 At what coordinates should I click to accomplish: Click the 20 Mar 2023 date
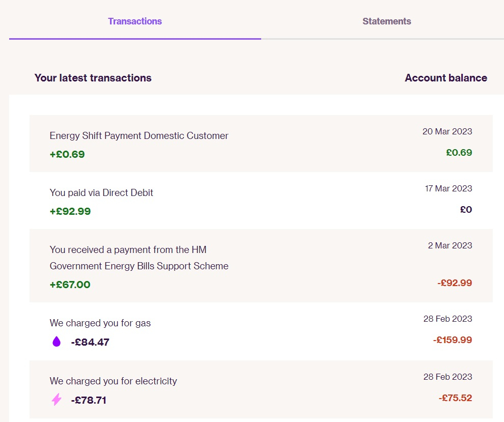tap(447, 131)
